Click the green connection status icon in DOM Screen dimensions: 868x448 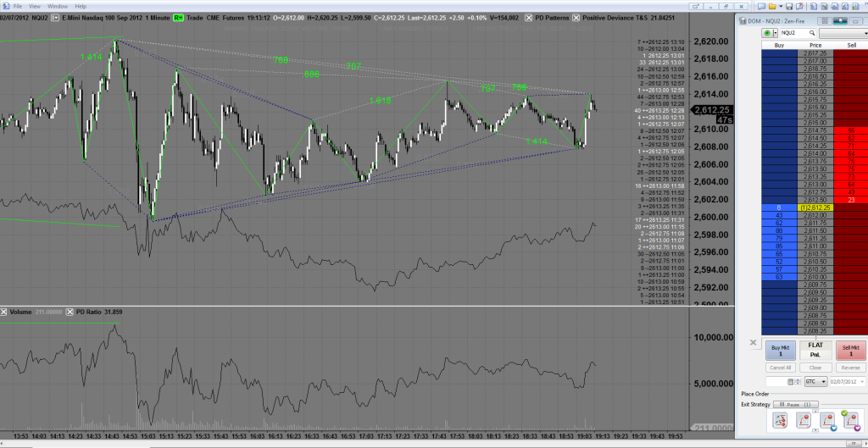coord(768,32)
